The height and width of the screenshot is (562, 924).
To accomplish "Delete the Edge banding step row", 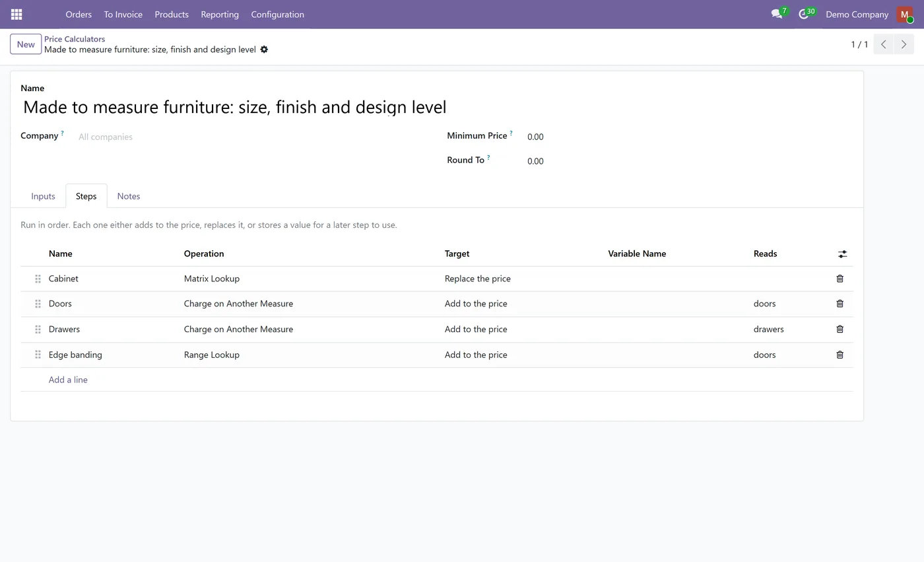I will (x=840, y=355).
